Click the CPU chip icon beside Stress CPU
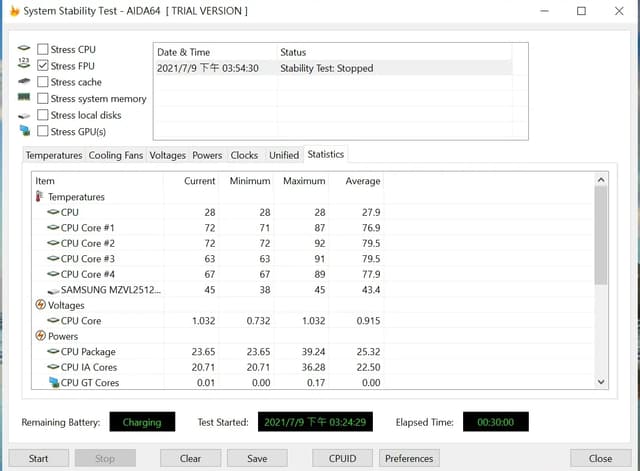This screenshot has height=471, width=640. point(24,48)
